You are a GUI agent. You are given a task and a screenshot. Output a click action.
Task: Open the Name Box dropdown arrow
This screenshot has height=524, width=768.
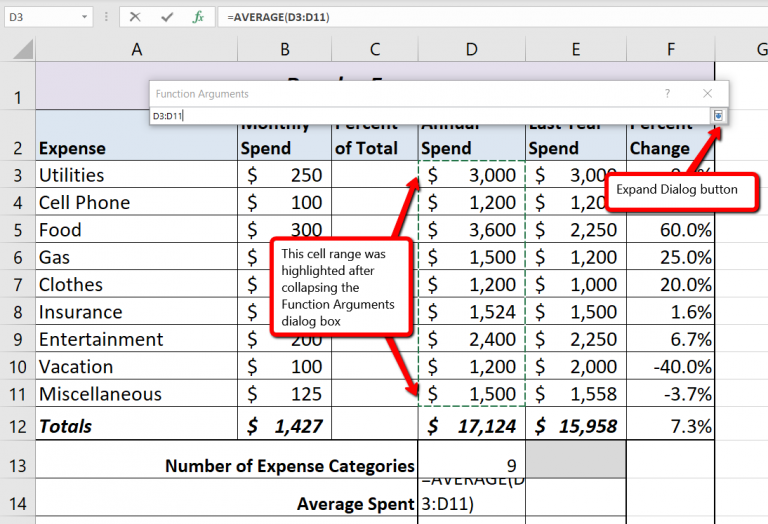[x=83, y=17]
